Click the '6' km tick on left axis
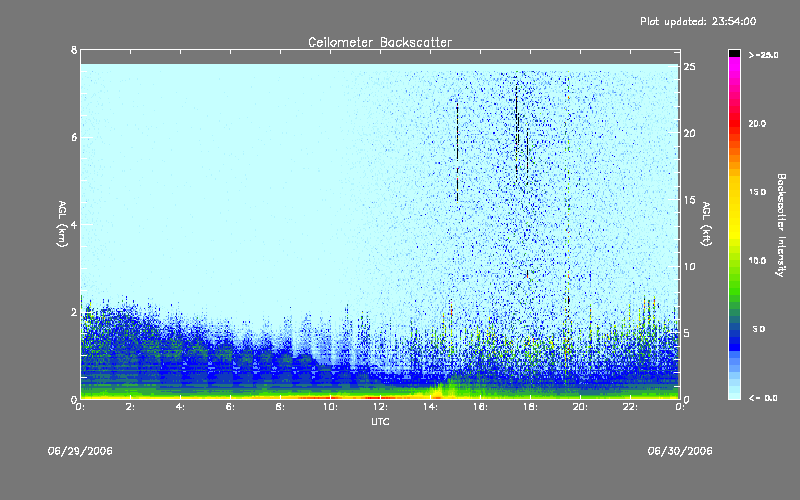 tap(74, 137)
